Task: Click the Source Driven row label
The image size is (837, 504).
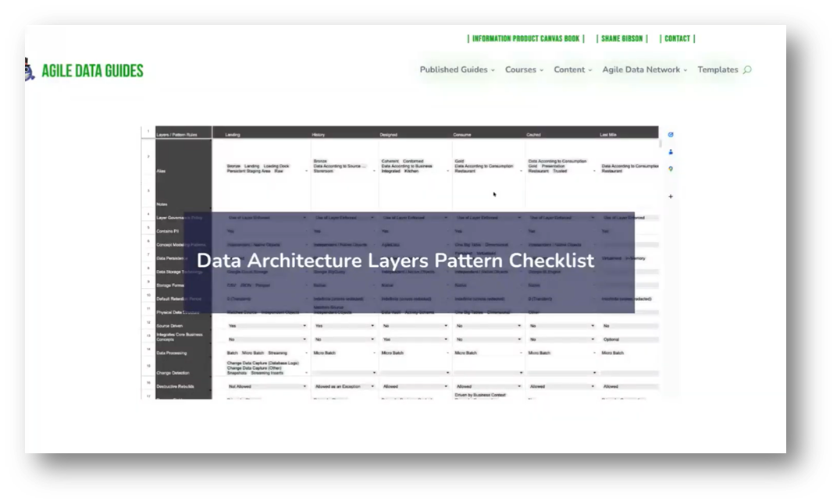Action: point(169,325)
